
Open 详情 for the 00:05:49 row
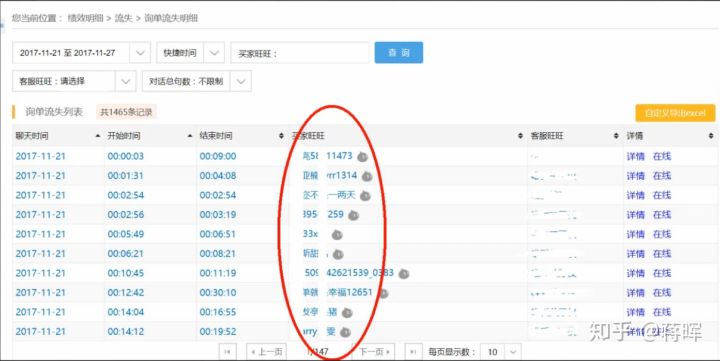(x=636, y=235)
